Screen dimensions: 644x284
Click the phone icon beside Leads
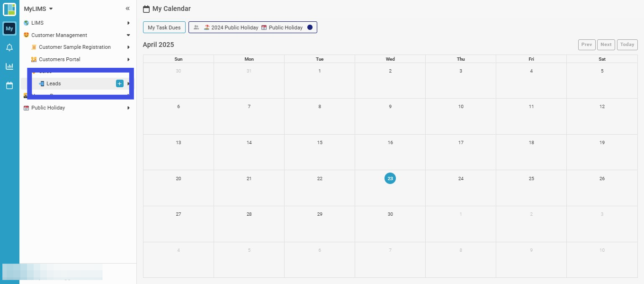point(42,83)
